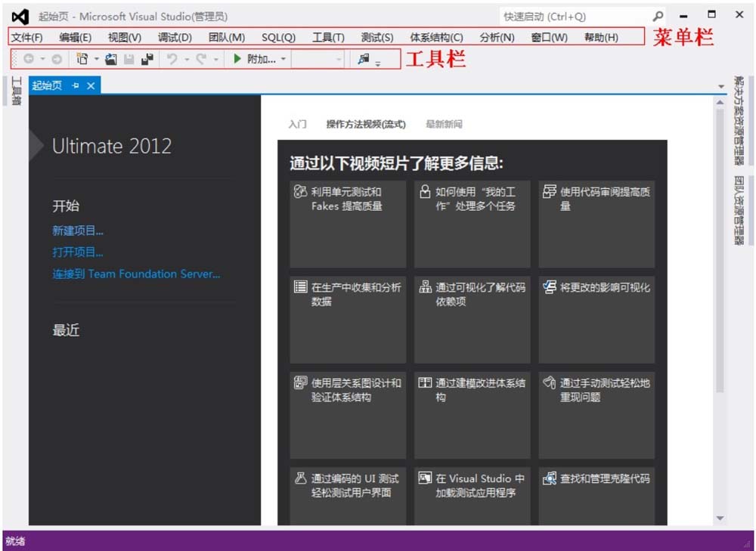
Task: Open the 工具(T) menu
Action: (328, 37)
